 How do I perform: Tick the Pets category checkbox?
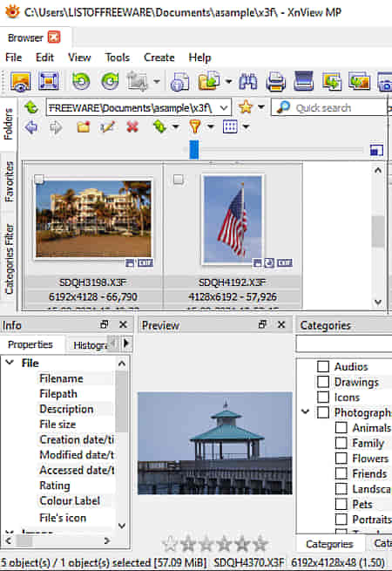tap(341, 504)
